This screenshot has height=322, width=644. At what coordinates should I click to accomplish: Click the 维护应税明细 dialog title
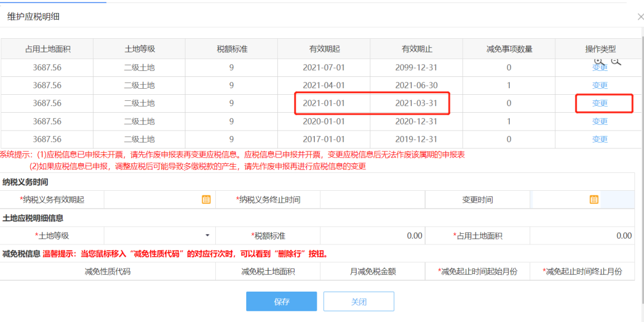(x=33, y=17)
